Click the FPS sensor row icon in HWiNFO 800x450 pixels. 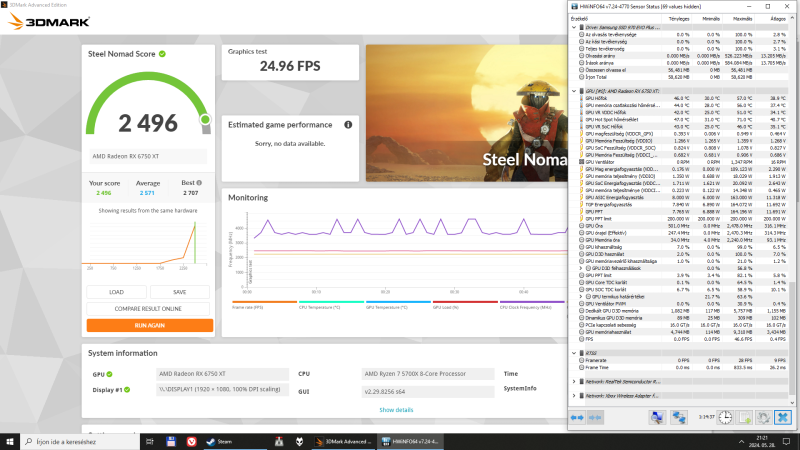point(582,339)
